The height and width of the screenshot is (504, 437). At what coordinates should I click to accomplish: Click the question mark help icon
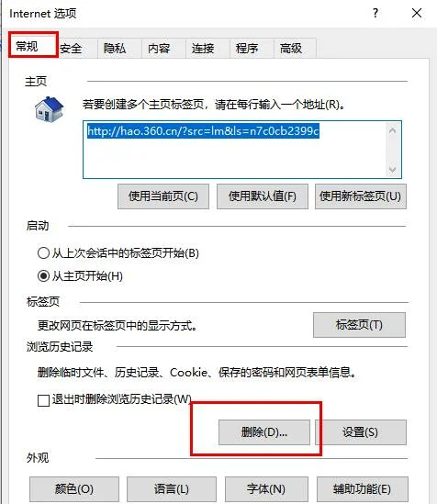click(375, 13)
